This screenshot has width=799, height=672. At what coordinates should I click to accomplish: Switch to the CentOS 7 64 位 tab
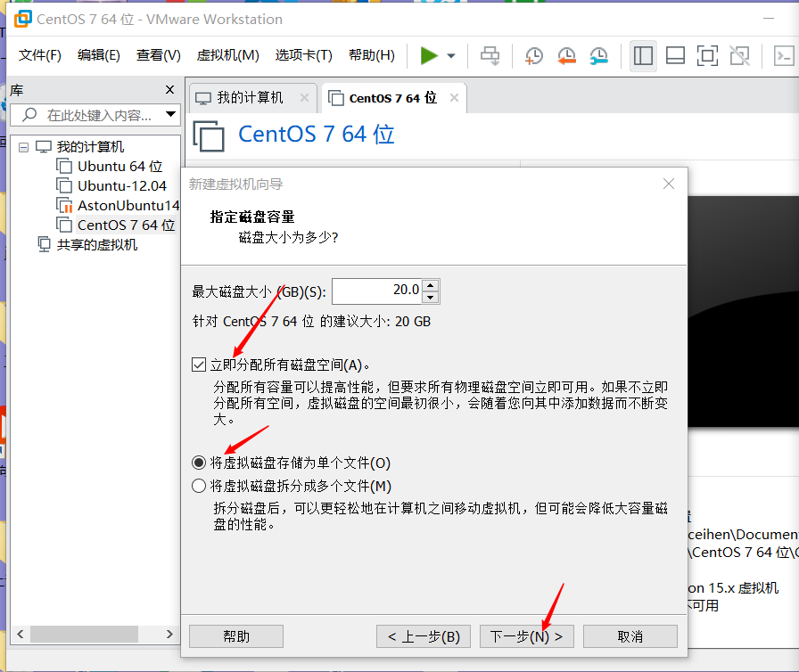point(393,98)
